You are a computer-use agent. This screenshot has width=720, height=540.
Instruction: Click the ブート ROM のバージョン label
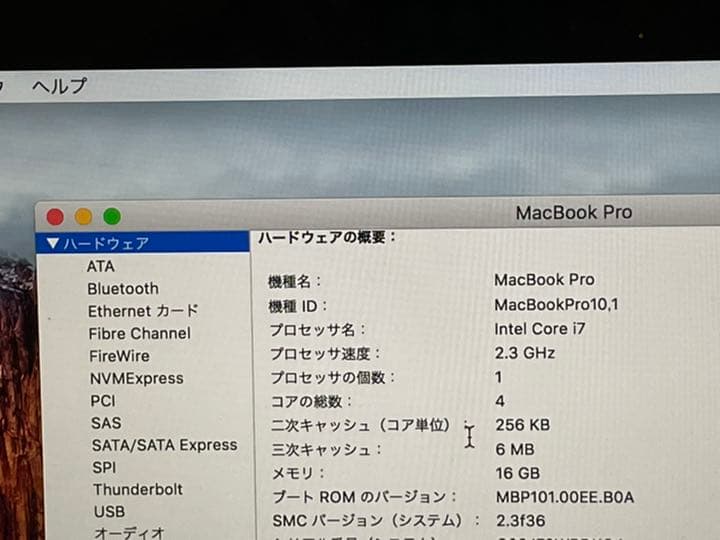pyautogui.click(x=365, y=497)
